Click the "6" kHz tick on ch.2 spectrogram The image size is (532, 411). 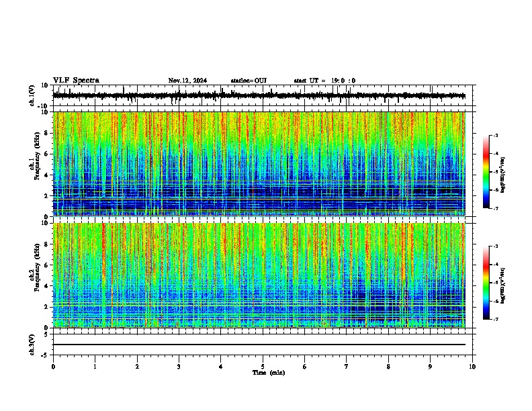46,265
